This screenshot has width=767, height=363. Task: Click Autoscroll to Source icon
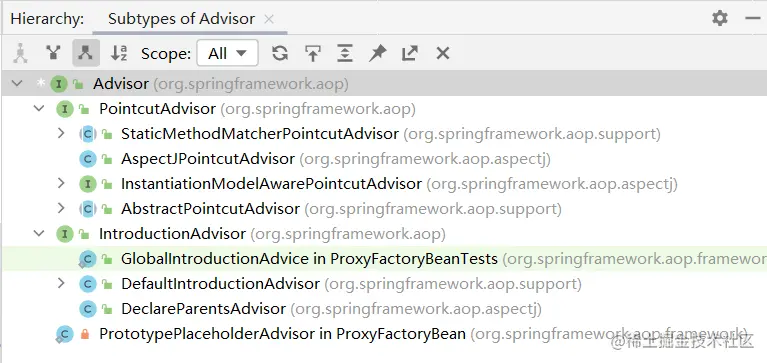click(313, 53)
